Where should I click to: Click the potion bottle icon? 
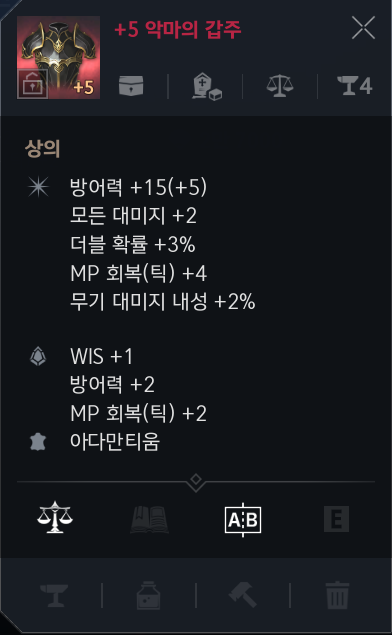(149, 595)
